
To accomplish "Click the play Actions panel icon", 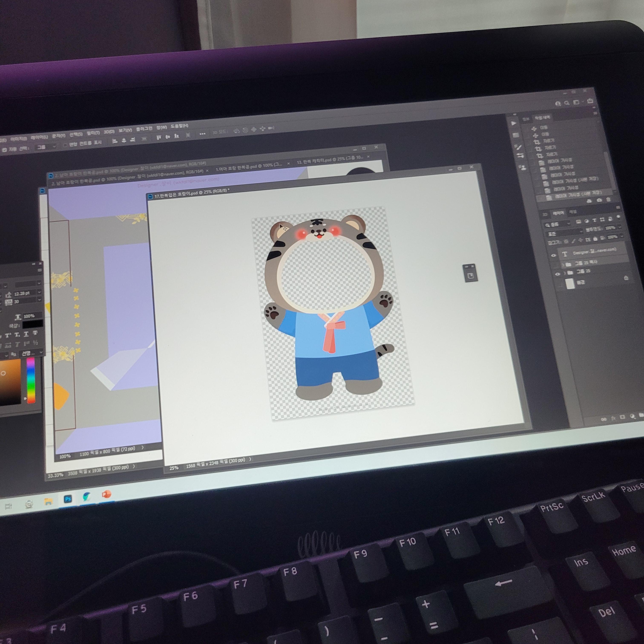I will coord(514,123).
